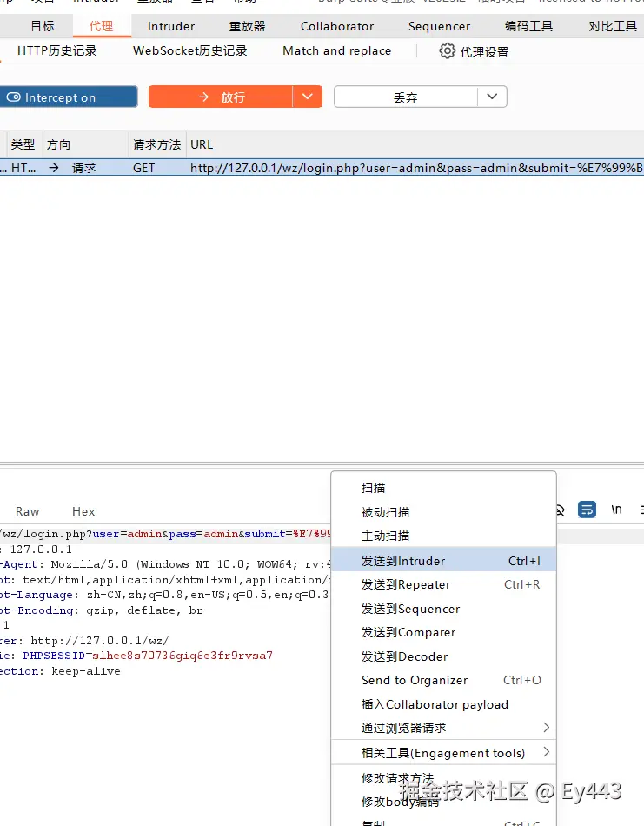The image size is (644, 826).
Task: Click the Accept-Language zh-CN header line
Action: [x=164, y=595]
